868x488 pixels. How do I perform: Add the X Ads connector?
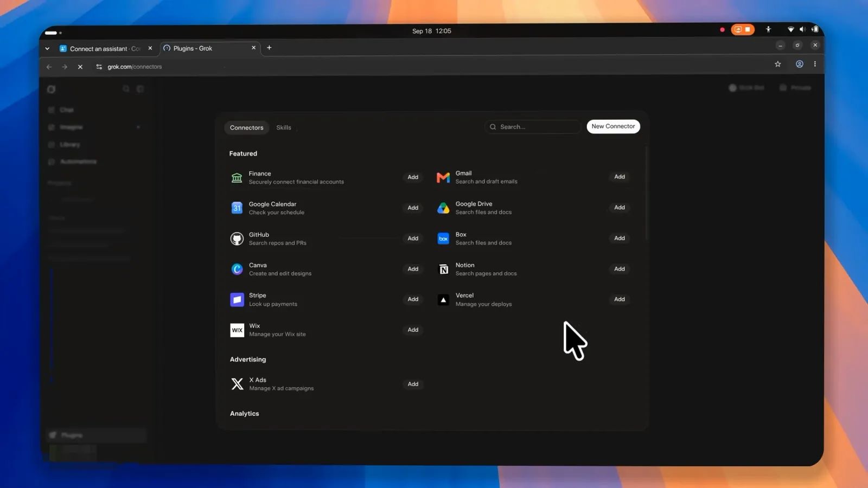(413, 384)
